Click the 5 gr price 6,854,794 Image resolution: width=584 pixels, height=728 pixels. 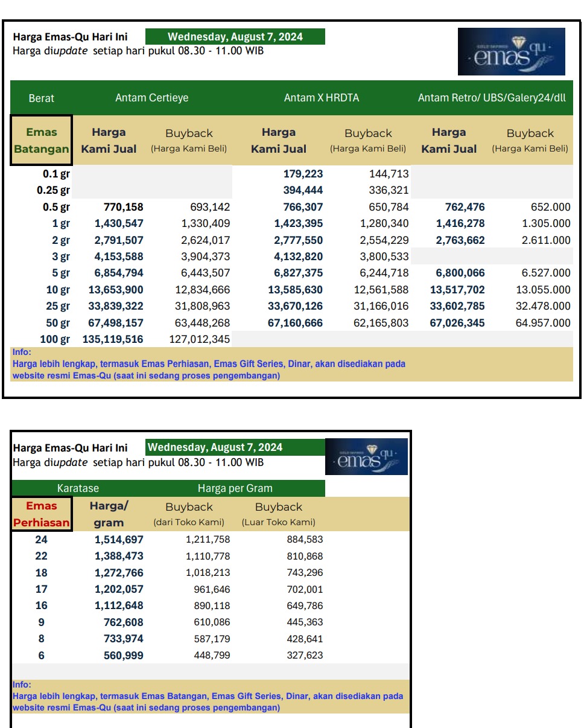pos(119,273)
